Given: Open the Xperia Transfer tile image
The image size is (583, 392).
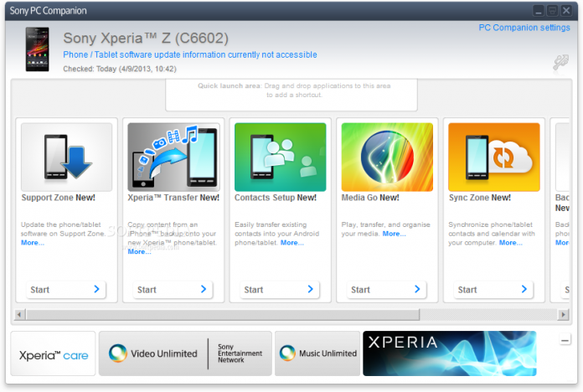Looking at the screenshot, I should click(173, 157).
